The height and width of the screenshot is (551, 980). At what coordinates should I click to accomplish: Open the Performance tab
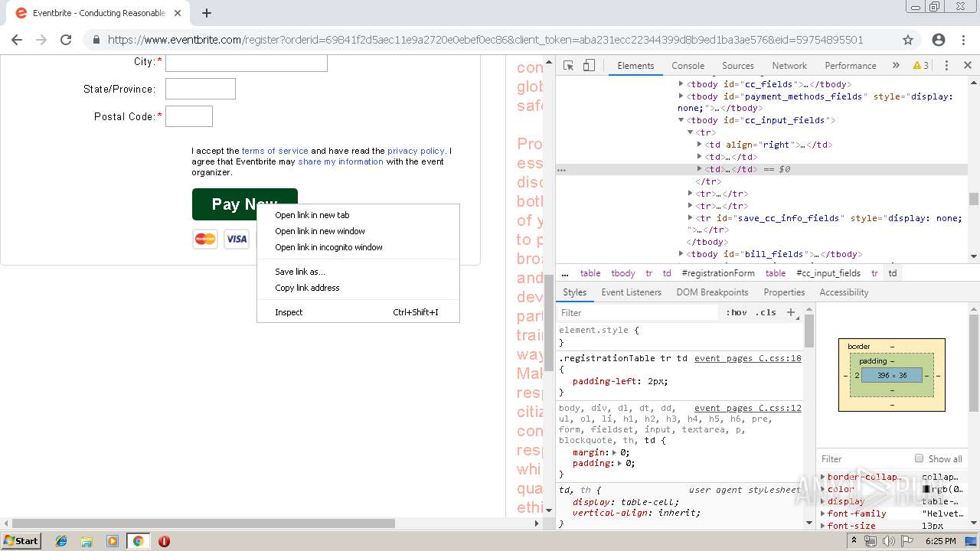click(851, 66)
